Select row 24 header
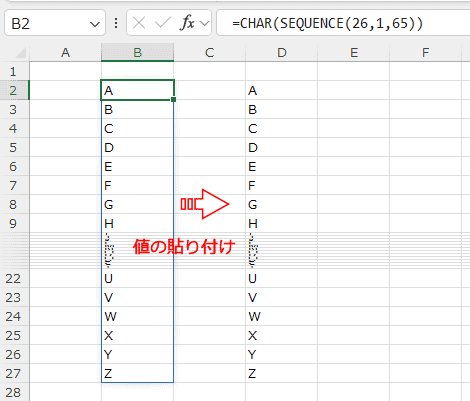This screenshot has height=401, width=470. [15, 316]
